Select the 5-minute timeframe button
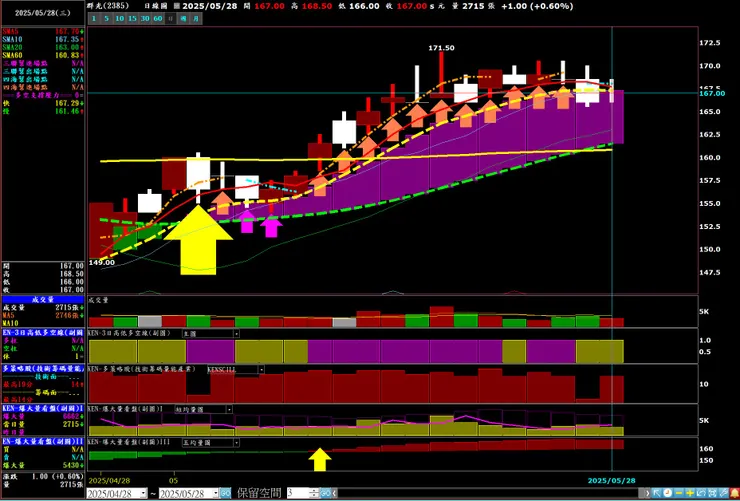Viewport: 740px width, 501px height. click(x=108, y=18)
